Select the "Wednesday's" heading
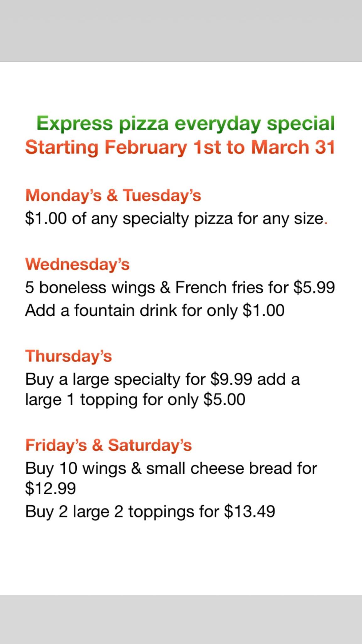 [77, 264]
